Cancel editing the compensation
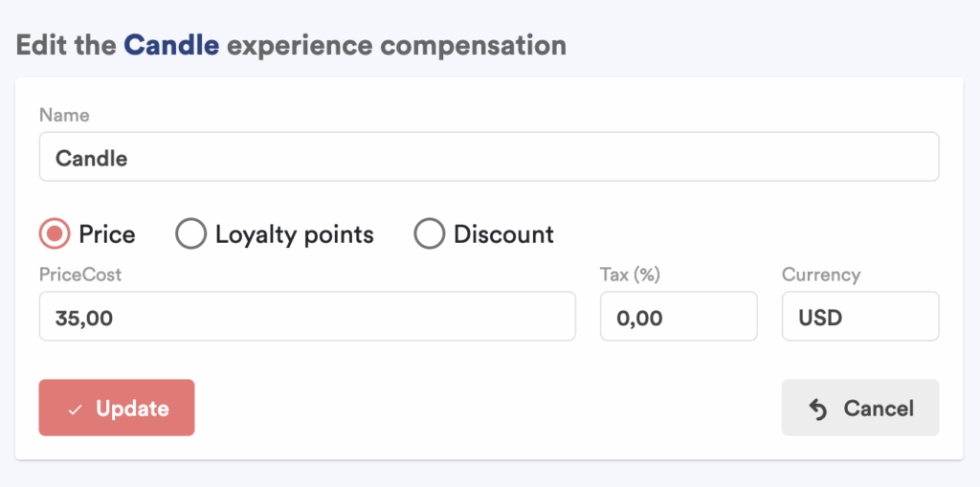Image resolution: width=980 pixels, height=487 pixels. click(859, 409)
